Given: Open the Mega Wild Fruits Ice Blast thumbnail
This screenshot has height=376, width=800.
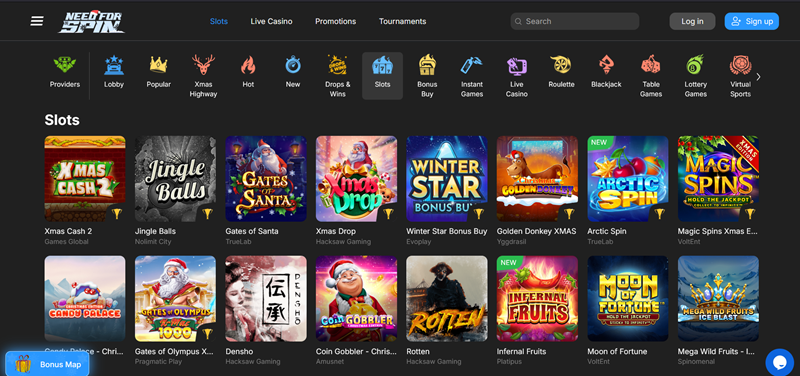Looking at the screenshot, I should 718,298.
